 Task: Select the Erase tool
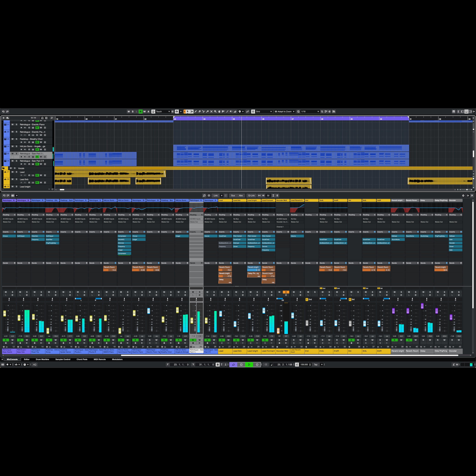click(200, 112)
